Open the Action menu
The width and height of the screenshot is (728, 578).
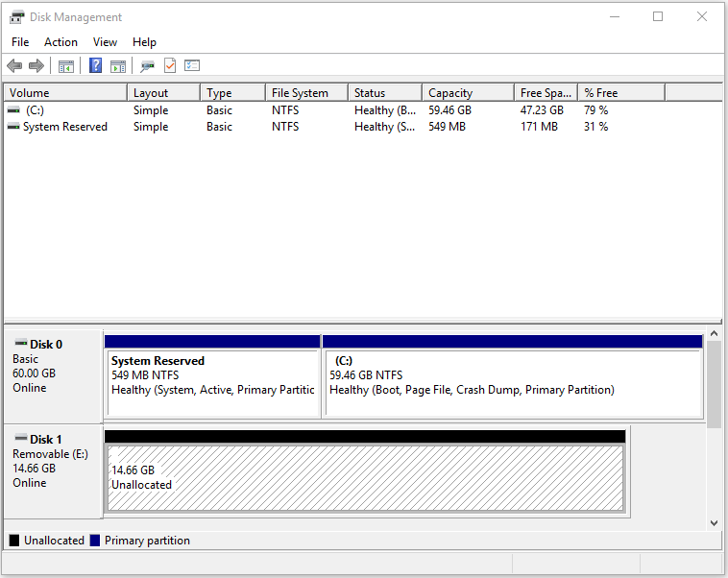[61, 42]
